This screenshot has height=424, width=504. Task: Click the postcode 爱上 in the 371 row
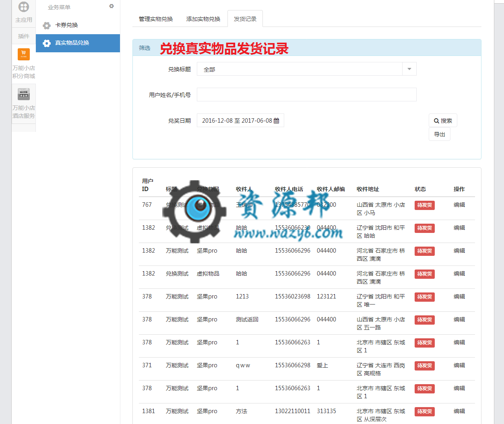[322, 365]
